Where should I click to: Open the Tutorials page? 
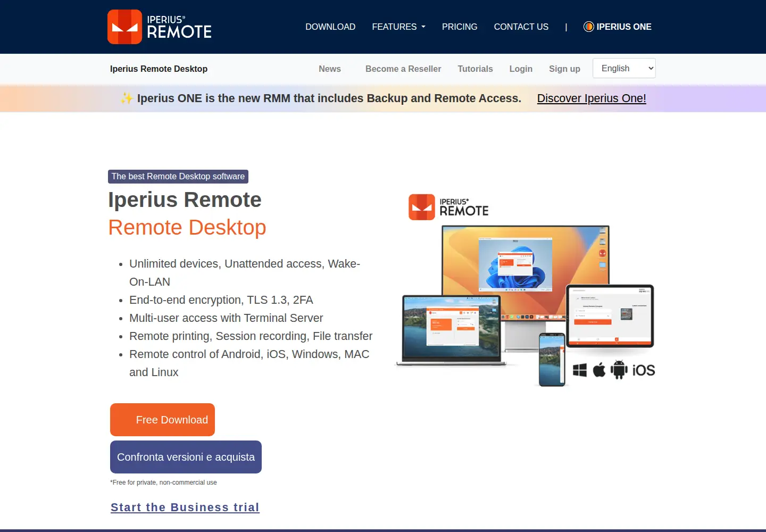475,69
